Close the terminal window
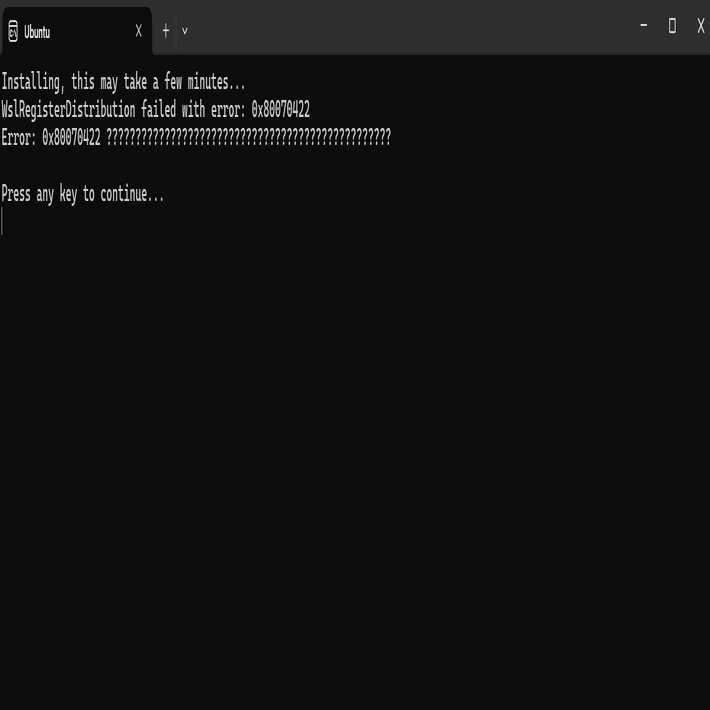The image size is (710, 710). (x=700, y=26)
